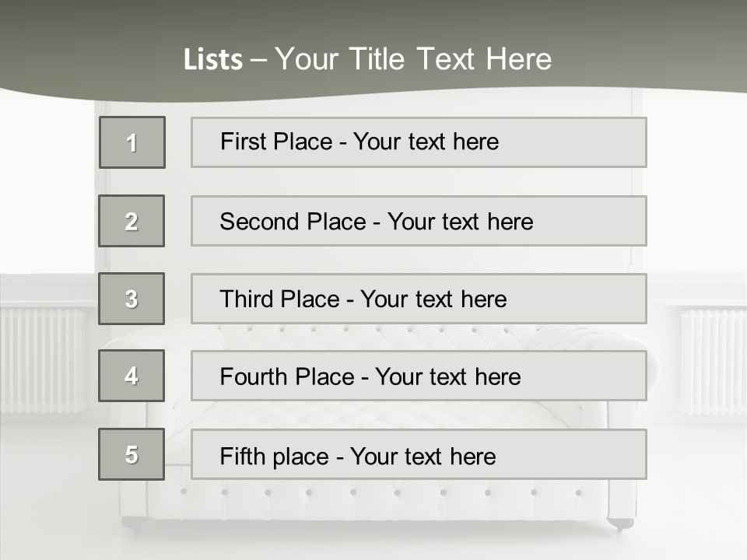This screenshot has height=560, width=747.
Task: Click the right radiator in the background
Action: pos(712,359)
